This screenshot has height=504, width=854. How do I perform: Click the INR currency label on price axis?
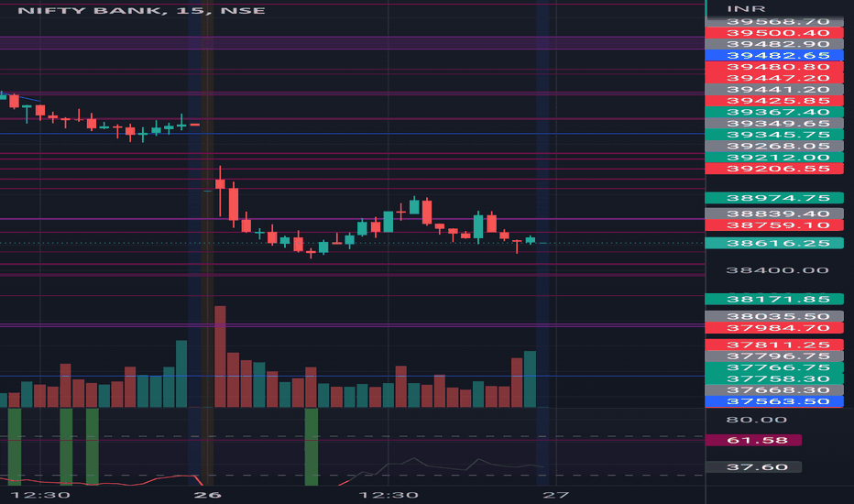(x=746, y=9)
